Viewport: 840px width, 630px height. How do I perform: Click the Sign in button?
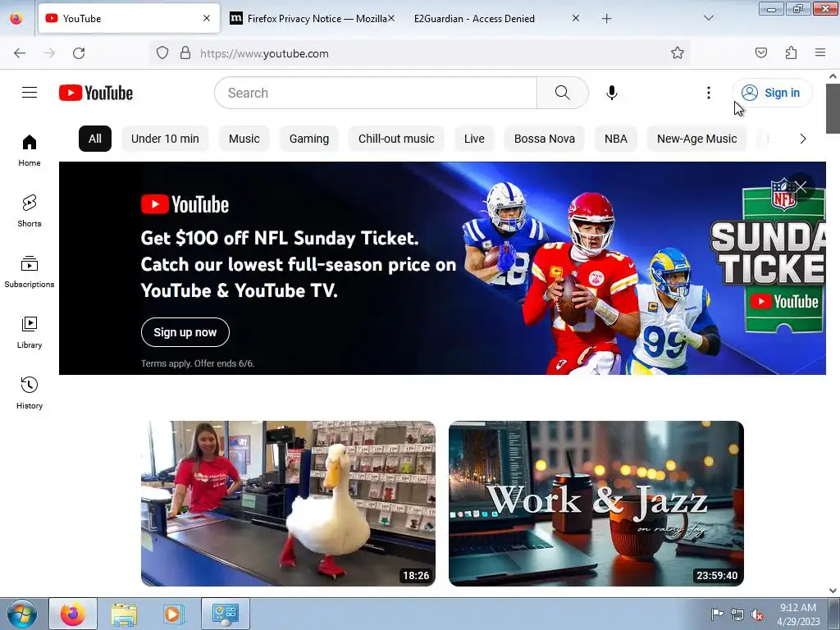click(x=772, y=93)
